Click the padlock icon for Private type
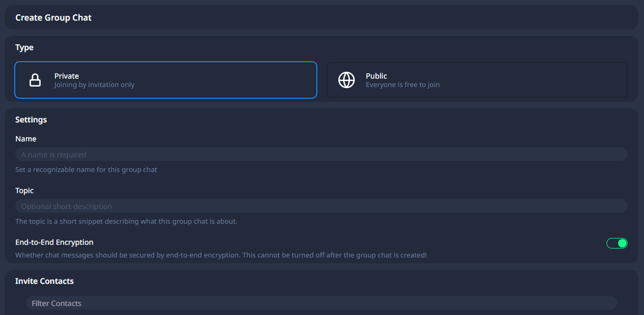This screenshot has height=315, width=644. 35,80
